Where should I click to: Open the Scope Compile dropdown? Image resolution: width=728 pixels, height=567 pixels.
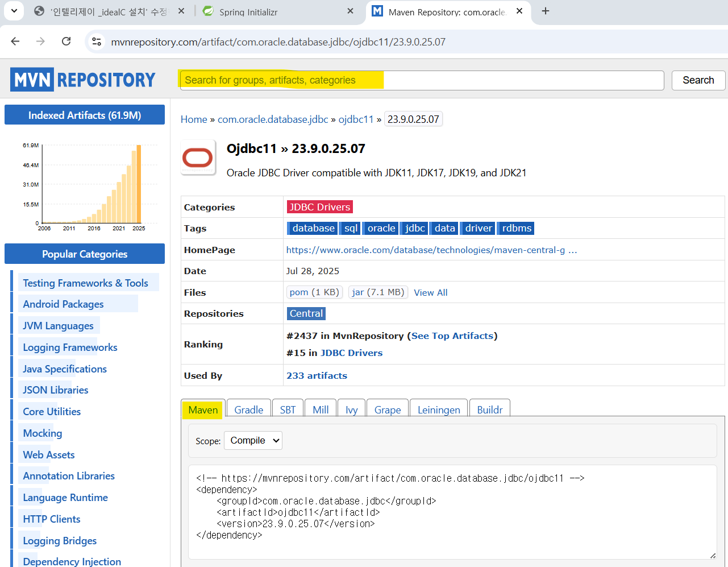pyautogui.click(x=253, y=441)
